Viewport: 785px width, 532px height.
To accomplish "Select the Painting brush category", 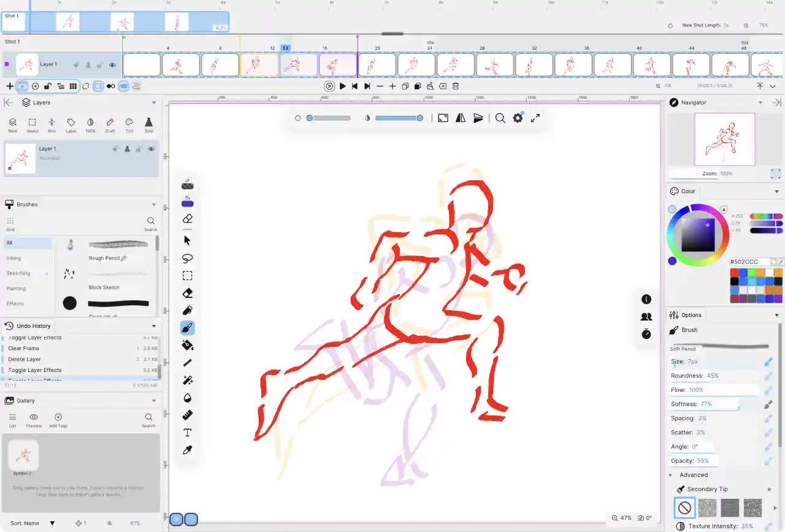I will 28,289.
